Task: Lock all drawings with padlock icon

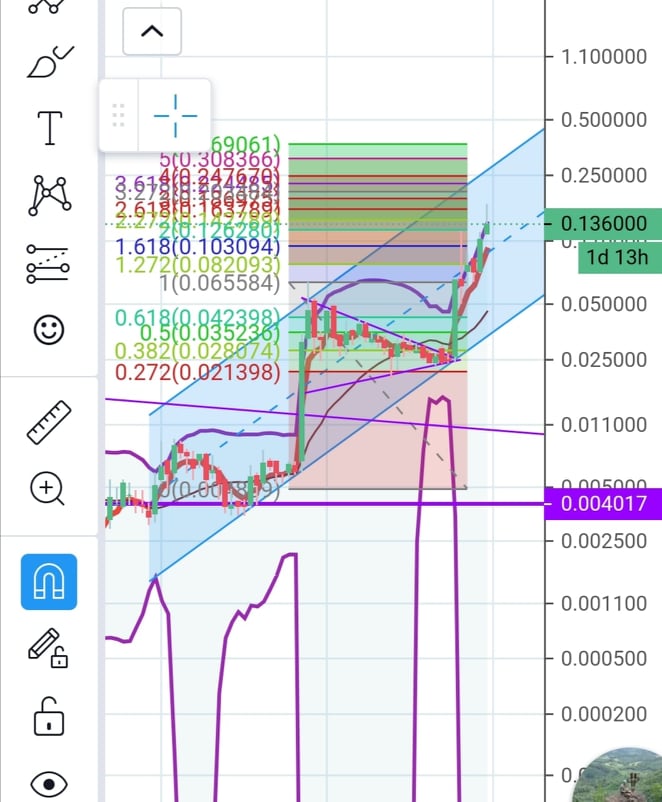Action: [49, 717]
